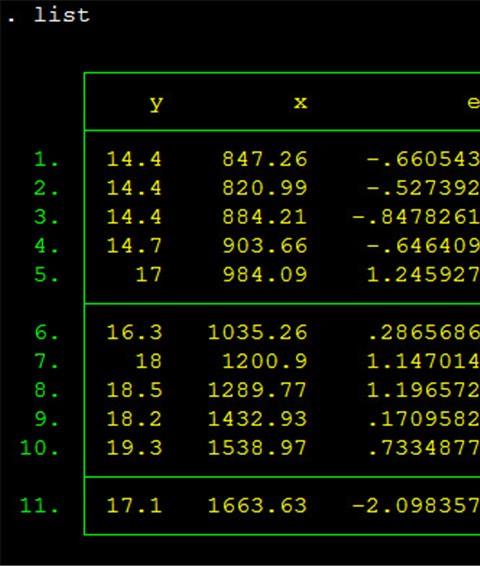Select x value 884.21
This screenshot has height=566, width=480.
click(x=265, y=217)
